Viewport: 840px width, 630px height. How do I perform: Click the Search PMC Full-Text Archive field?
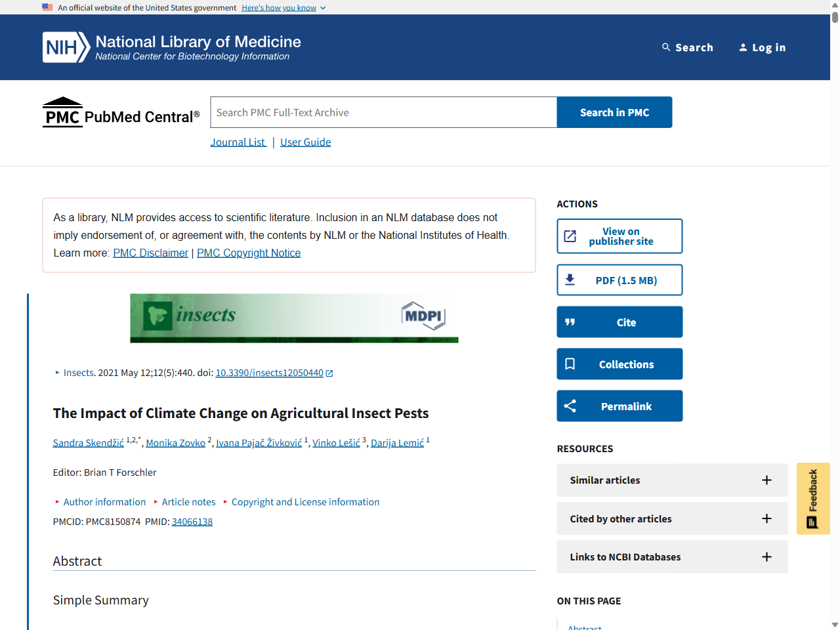coord(383,113)
